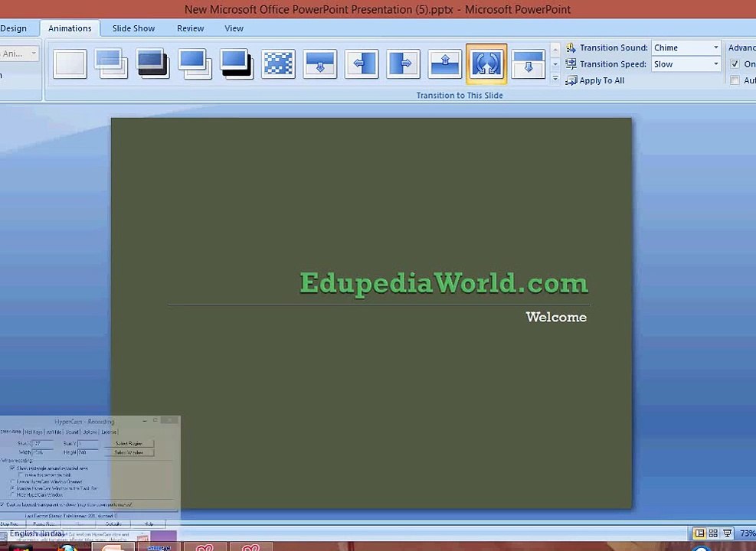Select Leave HyperCam Window Opened radio
The width and height of the screenshot is (756, 551).
click(x=12, y=481)
